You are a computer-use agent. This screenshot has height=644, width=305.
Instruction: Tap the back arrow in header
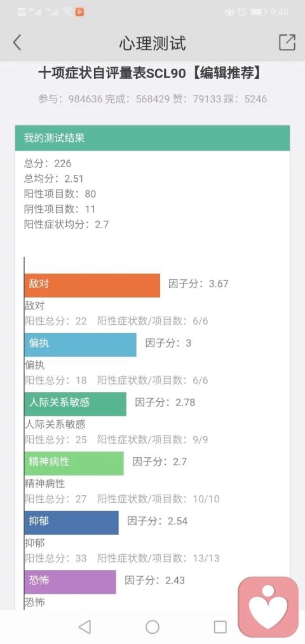tap(17, 43)
